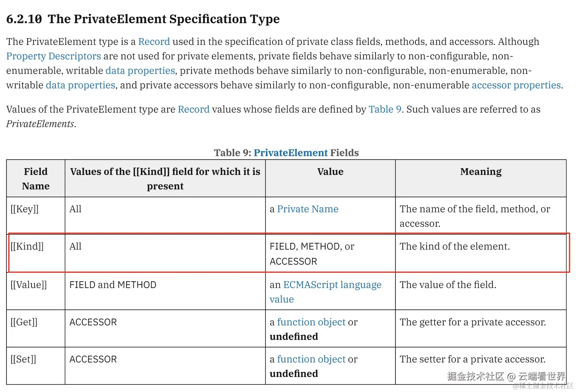This screenshot has width=576, height=392.
Task: Open the accessor properties link
Action: [x=516, y=85]
